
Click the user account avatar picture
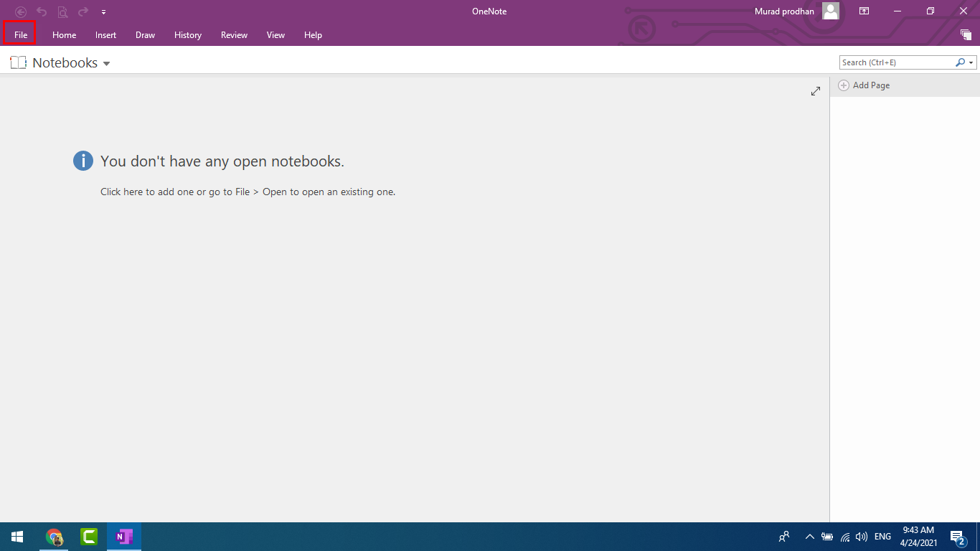[x=831, y=11]
